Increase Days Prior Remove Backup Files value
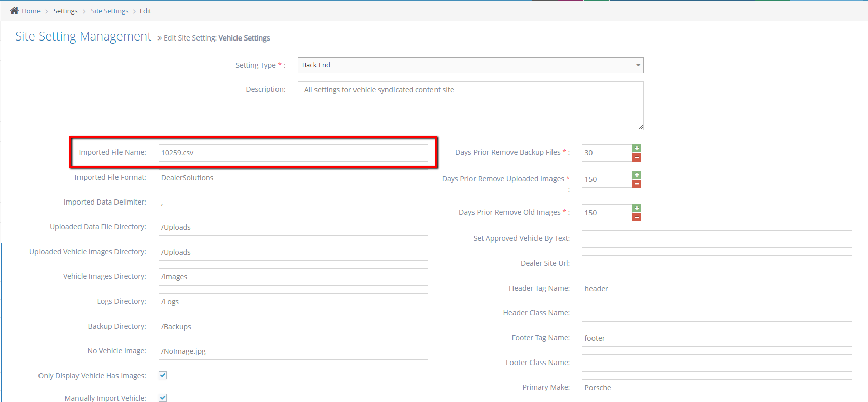This screenshot has height=402, width=868. 637,148
